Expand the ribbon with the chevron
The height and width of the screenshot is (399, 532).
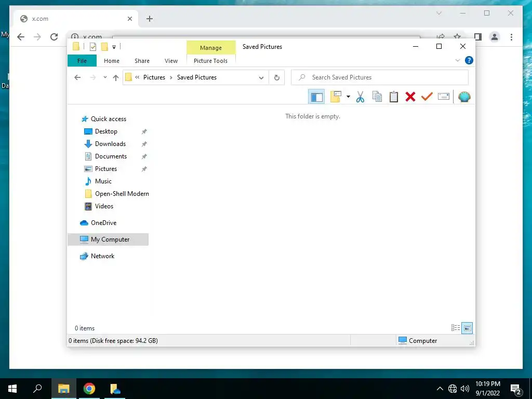457,60
